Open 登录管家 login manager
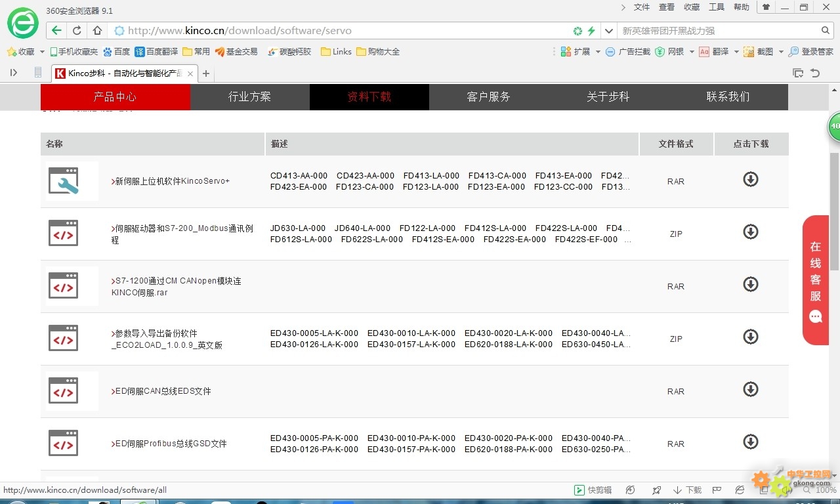 (810, 51)
